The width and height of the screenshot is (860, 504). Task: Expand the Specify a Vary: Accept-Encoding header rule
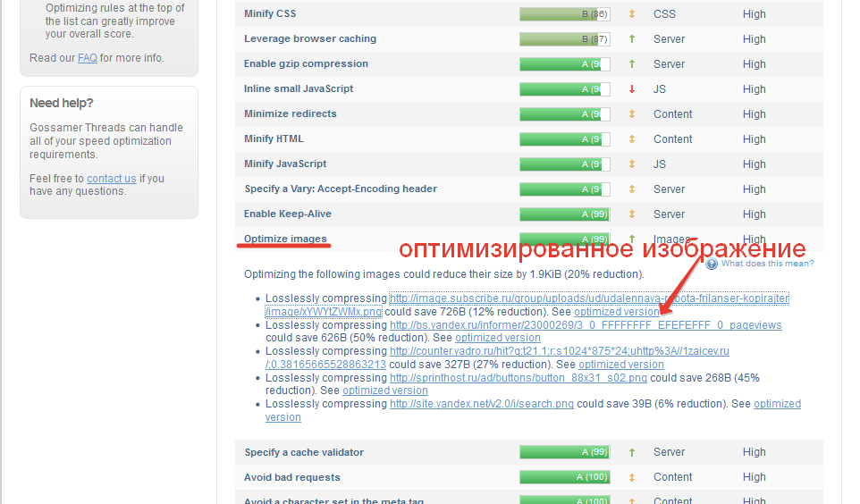(340, 189)
